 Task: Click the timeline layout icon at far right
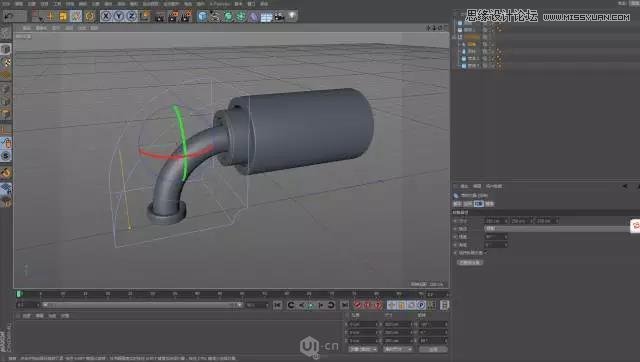[444, 305]
